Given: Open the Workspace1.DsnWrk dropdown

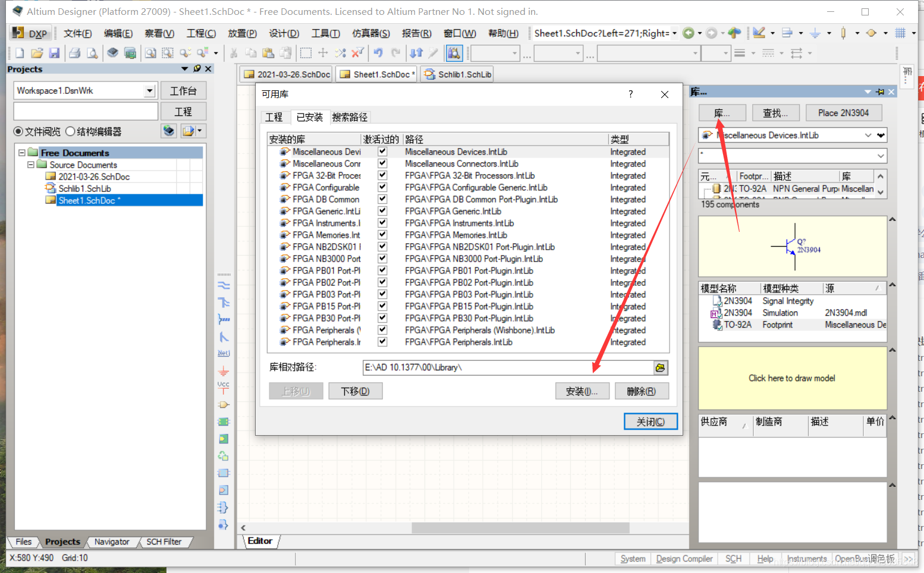Looking at the screenshot, I should pyautogui.click(x=150, y=91).
